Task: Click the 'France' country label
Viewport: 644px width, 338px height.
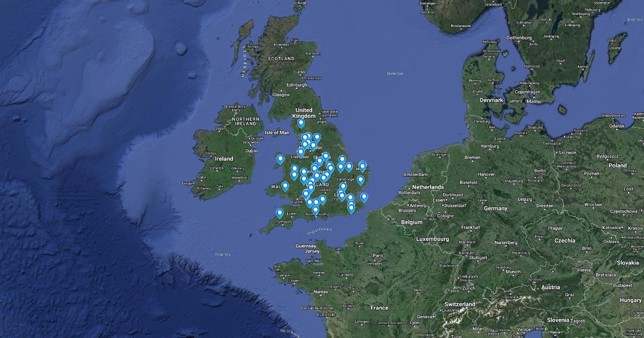Action: click(379, 308)
